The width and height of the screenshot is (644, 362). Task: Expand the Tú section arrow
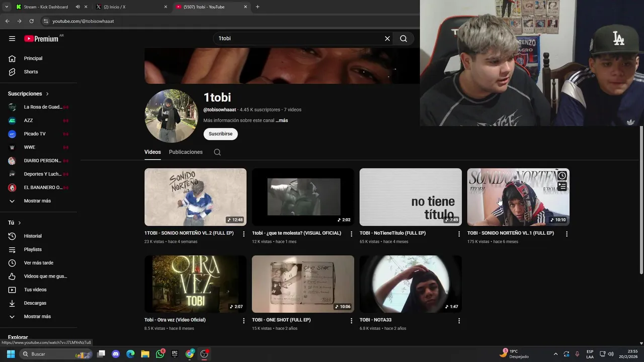coord(19,223)
